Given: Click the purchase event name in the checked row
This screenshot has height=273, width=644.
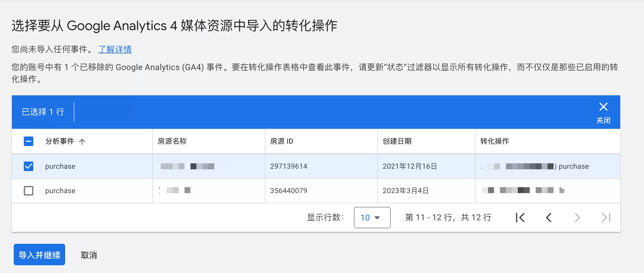Looking at the screenshot, I should coord(60,166).
